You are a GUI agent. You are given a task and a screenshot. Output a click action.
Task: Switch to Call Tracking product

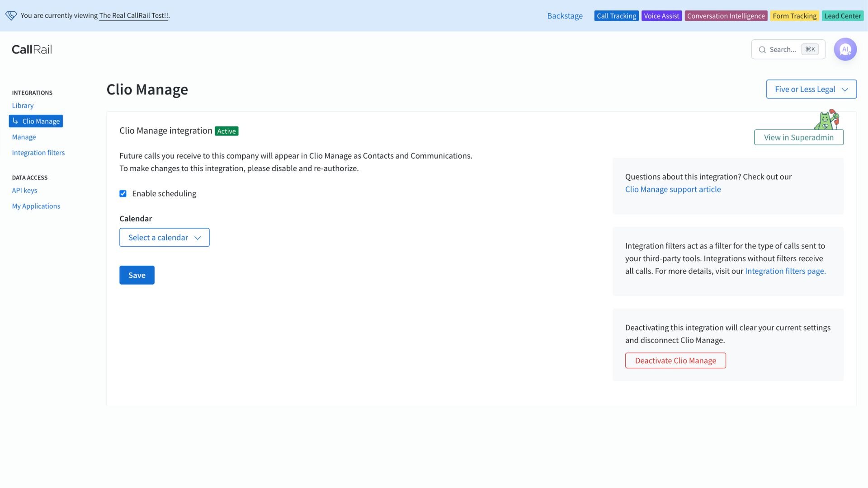pos(616,16)
